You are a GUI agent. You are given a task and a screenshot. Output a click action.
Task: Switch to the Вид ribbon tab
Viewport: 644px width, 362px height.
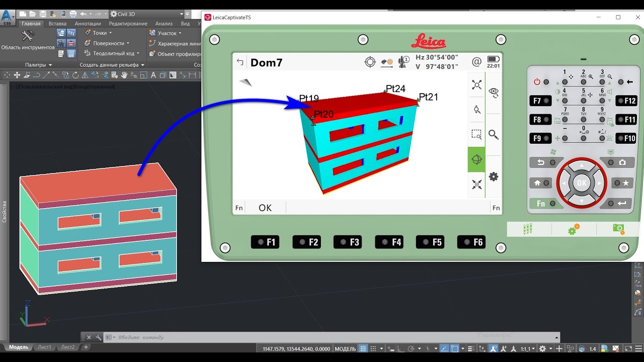(185, 24)
